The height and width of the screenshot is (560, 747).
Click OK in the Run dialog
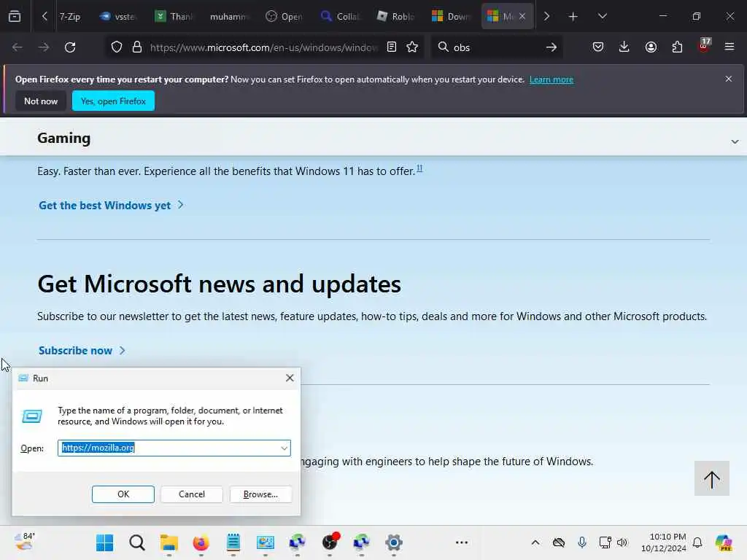tap(123, 494)
